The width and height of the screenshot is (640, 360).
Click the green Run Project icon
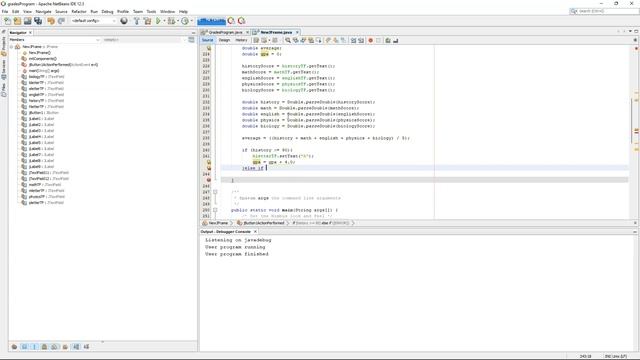tap(158, 21)
